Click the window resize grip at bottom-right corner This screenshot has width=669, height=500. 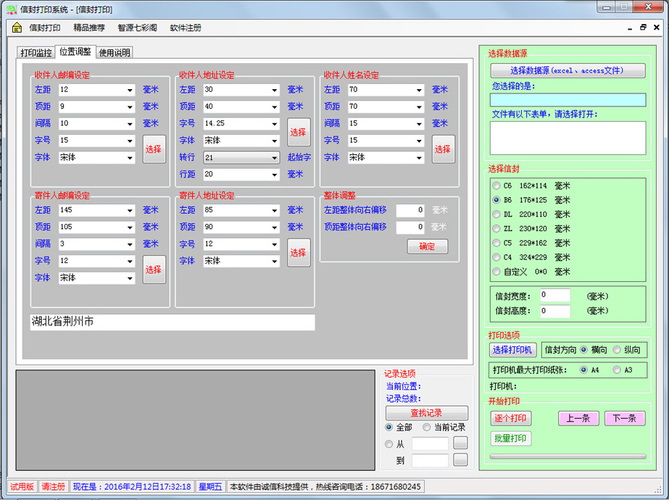click(x=662, y=493)
